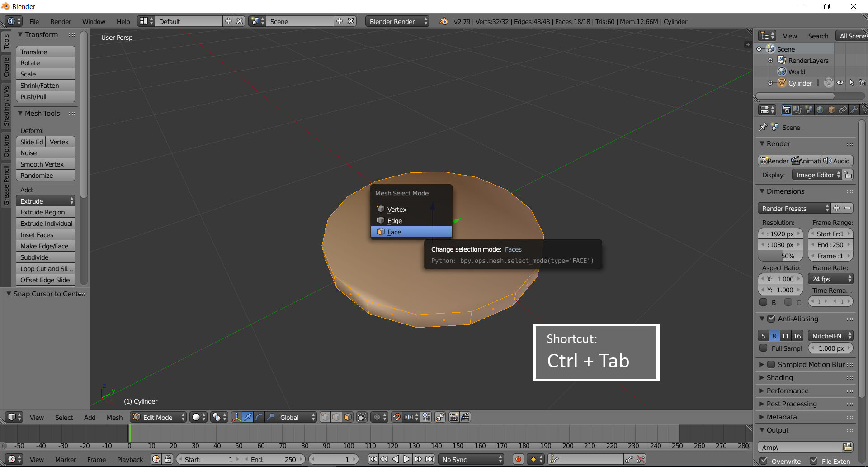
Task: Click the Translate button
Action: pyautogui.click(x=45, y=52)
